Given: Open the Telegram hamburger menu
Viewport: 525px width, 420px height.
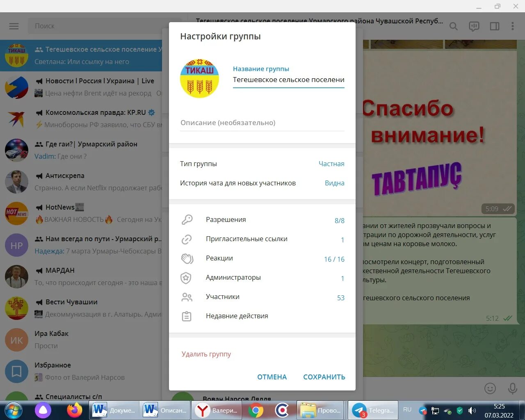Looking at the screenshot, I should 14,26.
